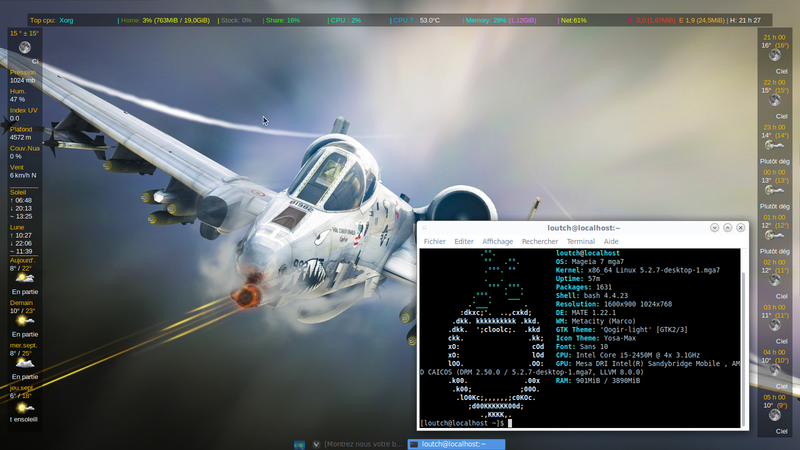This screenshot has width=800, height=450.
Task: Click the 'H: 21 h 27' clock text
Action: coord(745,20)
